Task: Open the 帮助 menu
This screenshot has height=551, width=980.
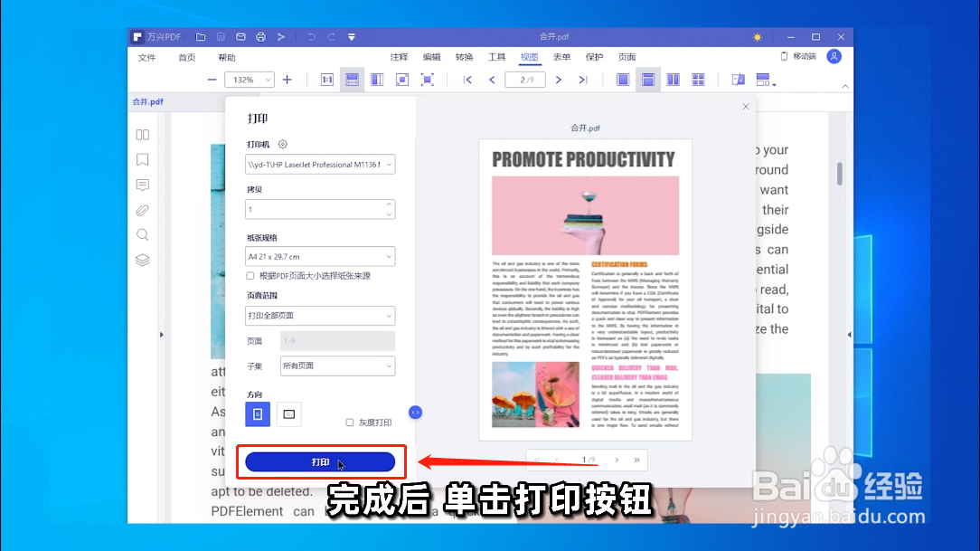Action: pyautogui.click(x=227, y=58)
